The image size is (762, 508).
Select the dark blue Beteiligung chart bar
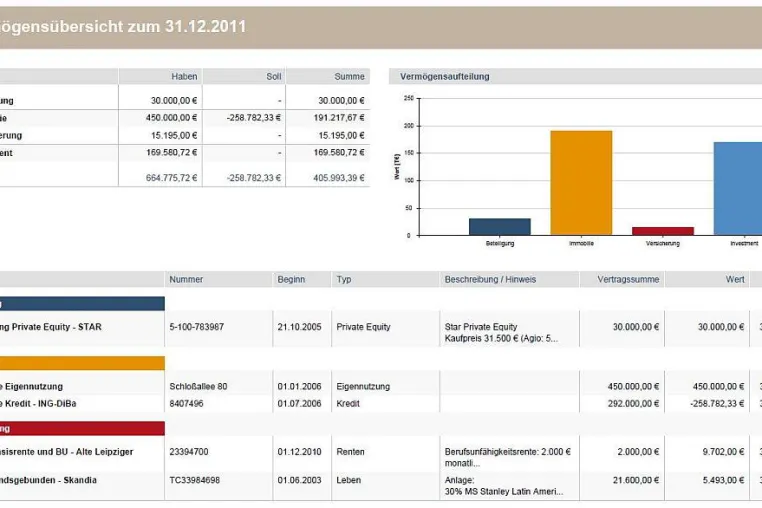500,227
